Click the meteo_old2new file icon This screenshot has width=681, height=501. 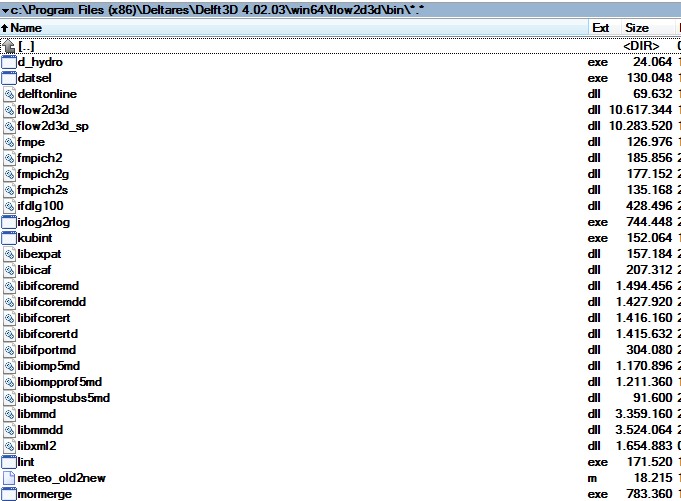(9, 478)
